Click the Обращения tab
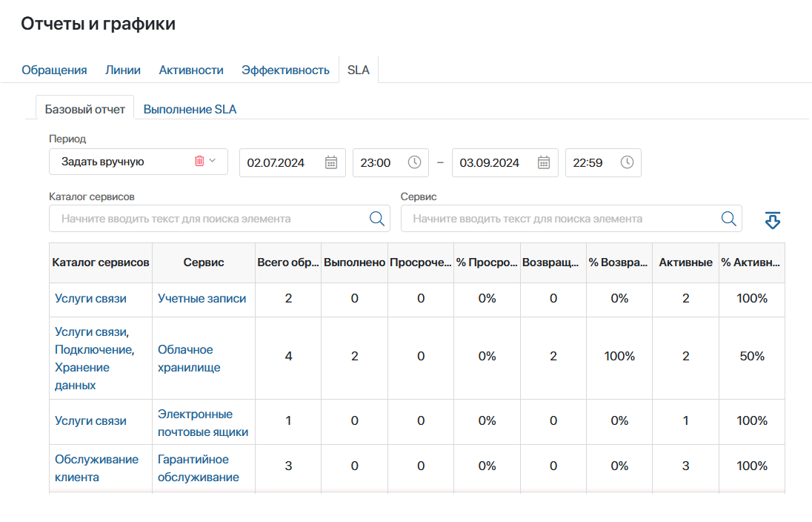The width and height of the screenshot is (812, 522). click(54, 70)
